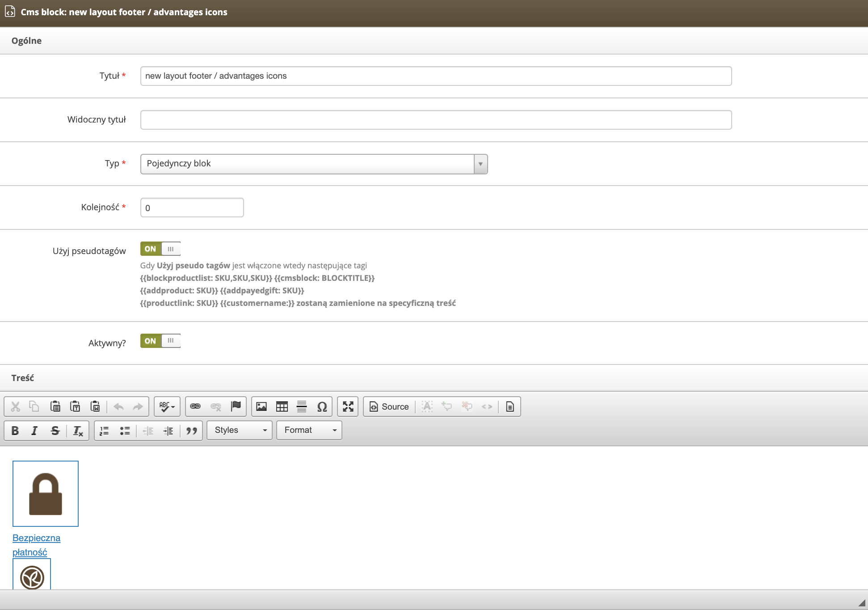Click the {{customername:}} tag text
The width and height of the screenshot is (868, 610).
coord(257,303)
